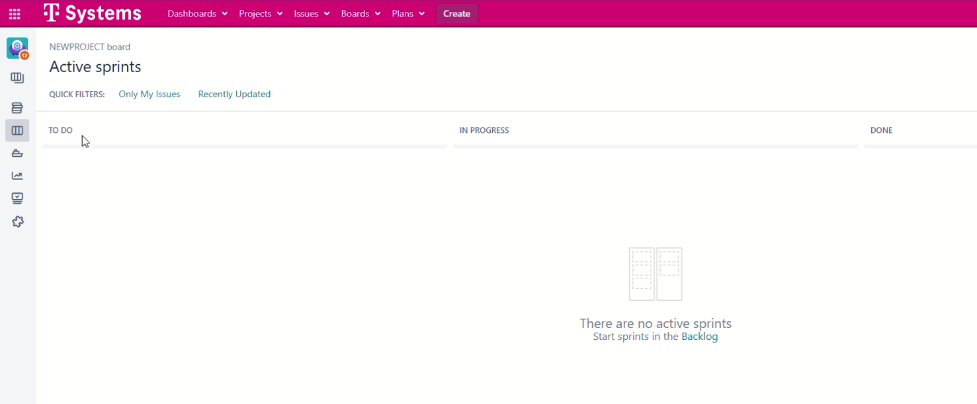977x404 pixels.
Task: Open the app switcher grid icon
Action: click(14, 14)
